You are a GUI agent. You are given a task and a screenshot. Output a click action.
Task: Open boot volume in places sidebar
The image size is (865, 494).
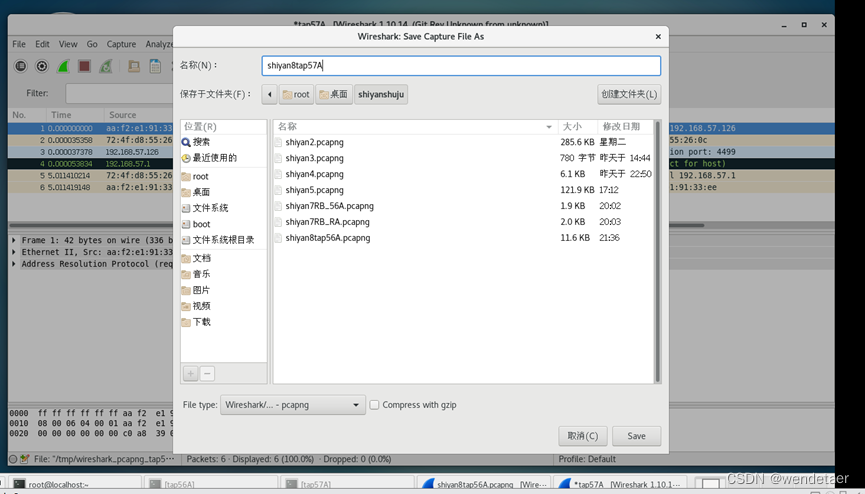[196, 224]
